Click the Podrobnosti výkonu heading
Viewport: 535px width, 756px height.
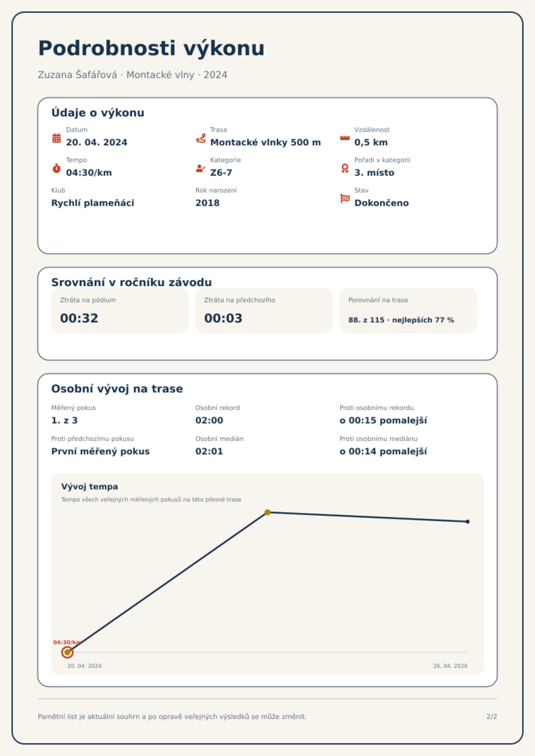pos(151,48)
